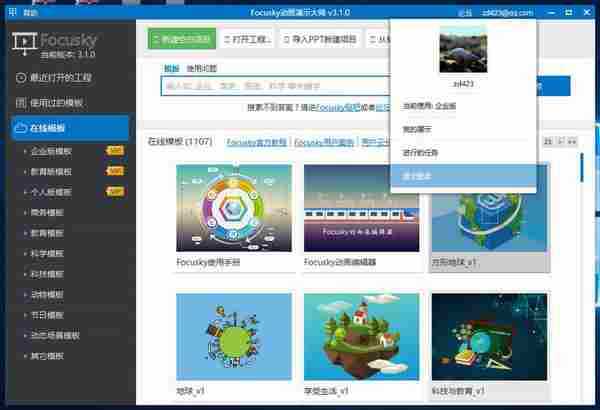Expand the 商务模板 category
The width and height of the screenshot is (600, 410).
(x=47, y=212)
